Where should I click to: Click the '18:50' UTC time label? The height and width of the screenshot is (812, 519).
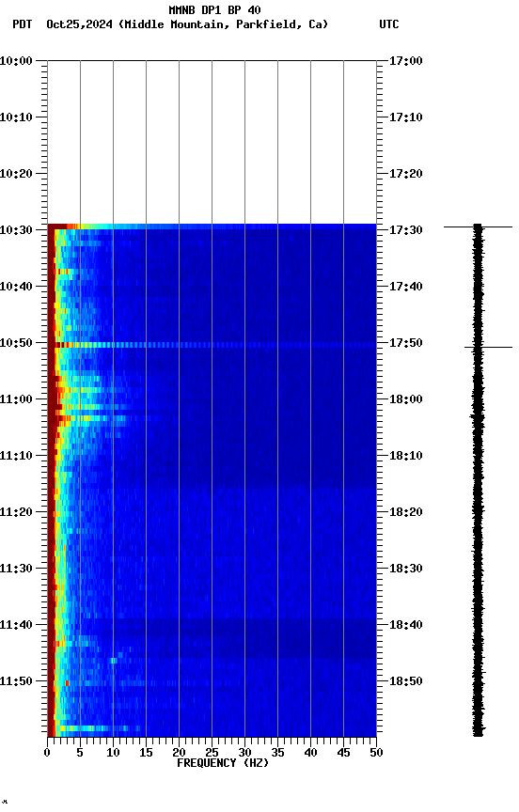click(406, 682)
